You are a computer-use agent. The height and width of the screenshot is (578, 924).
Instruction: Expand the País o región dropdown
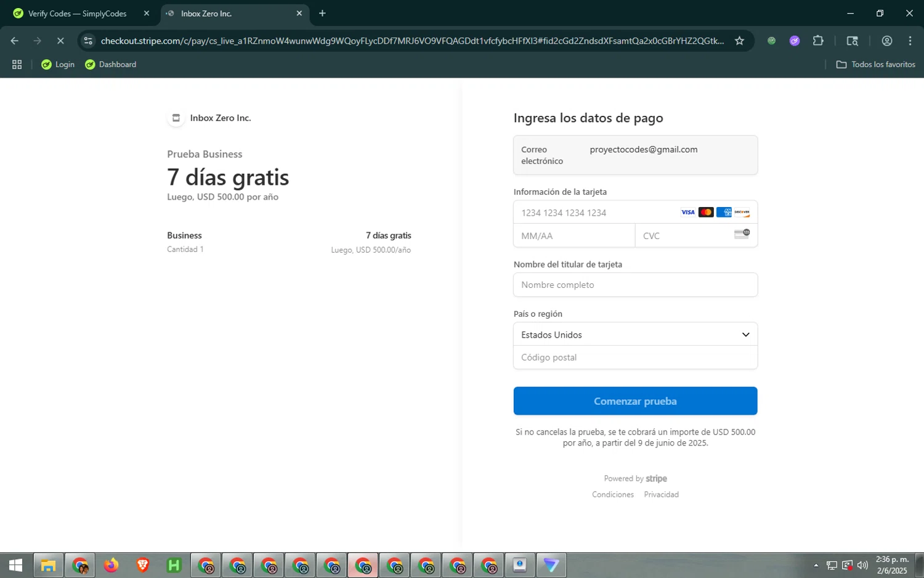[x=635, y=335]
